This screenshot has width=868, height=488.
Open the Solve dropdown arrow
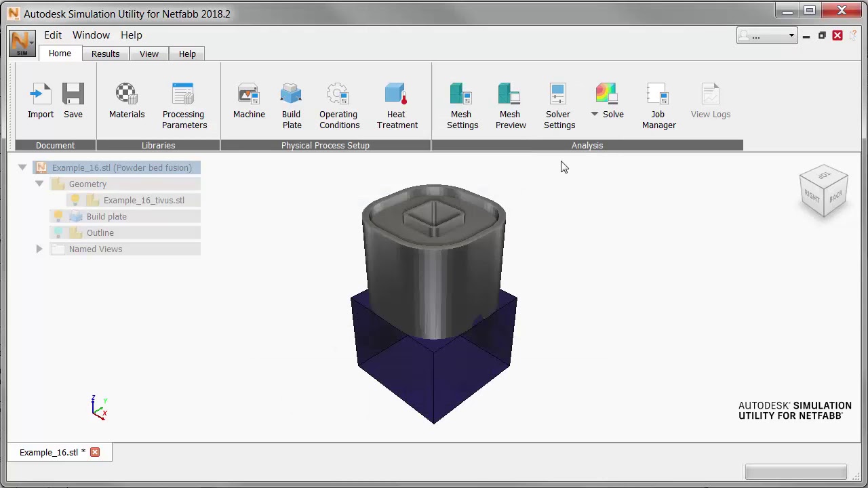pos(594,114)
